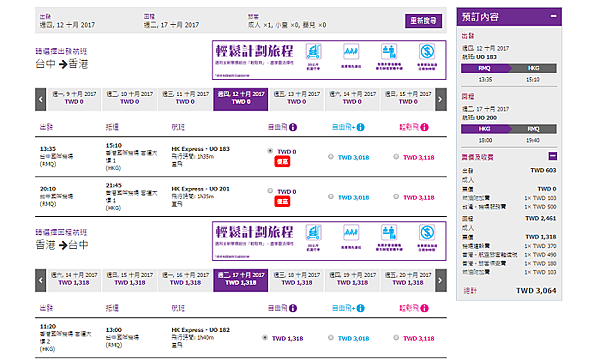The width and height of the screenshot is (600, 362).
Task: Open the blue 自由飛+ info icon in the outbound table header
Action: coord(360,127)
